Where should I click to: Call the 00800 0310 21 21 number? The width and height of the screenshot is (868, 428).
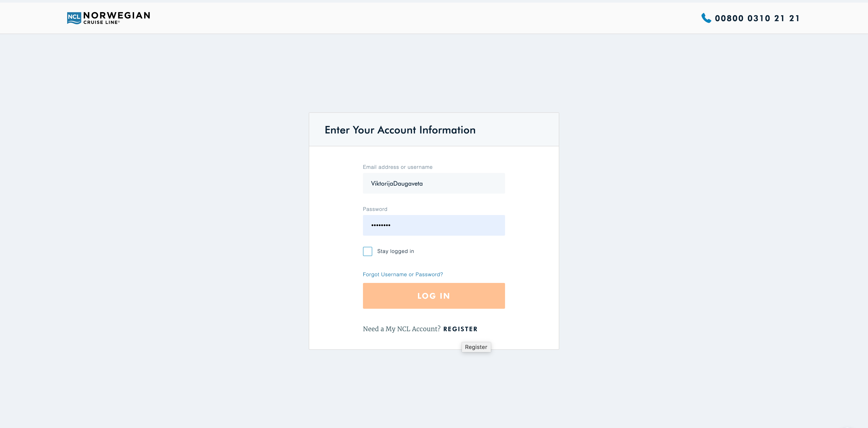tap(757, 18)
